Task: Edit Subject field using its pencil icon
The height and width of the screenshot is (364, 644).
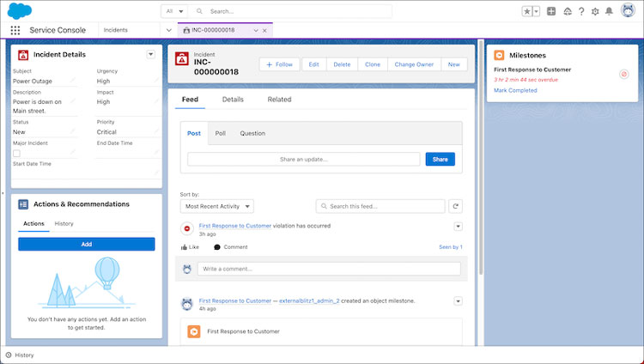Action: 72,82
